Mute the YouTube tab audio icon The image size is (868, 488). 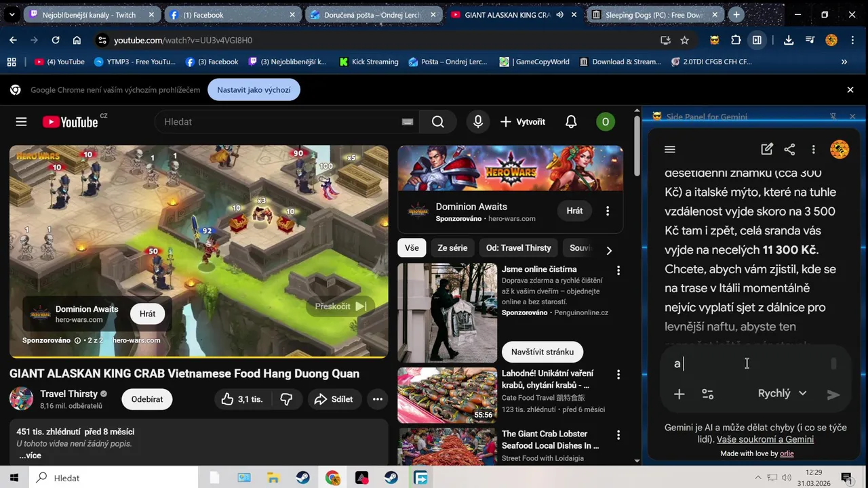pos(559,14)
